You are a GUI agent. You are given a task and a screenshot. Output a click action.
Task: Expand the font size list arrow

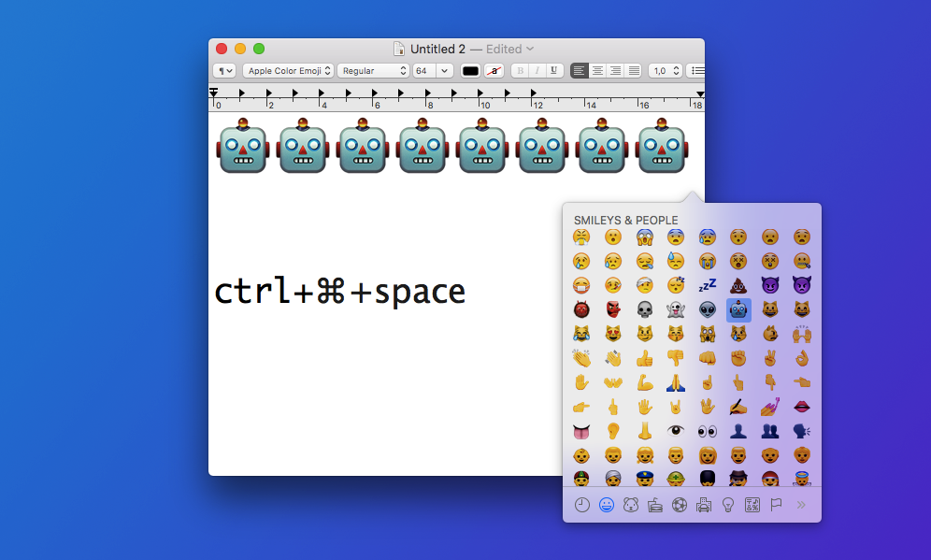(445, 71)
